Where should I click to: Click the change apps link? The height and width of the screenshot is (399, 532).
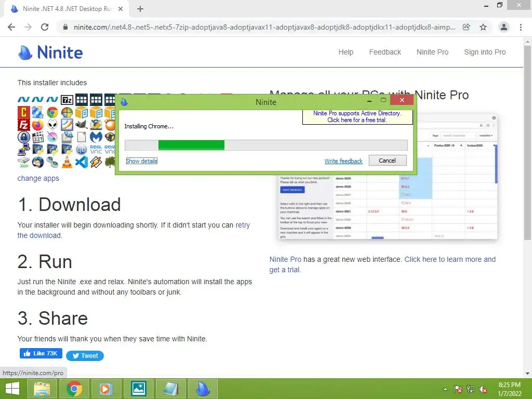coord(38,178)
